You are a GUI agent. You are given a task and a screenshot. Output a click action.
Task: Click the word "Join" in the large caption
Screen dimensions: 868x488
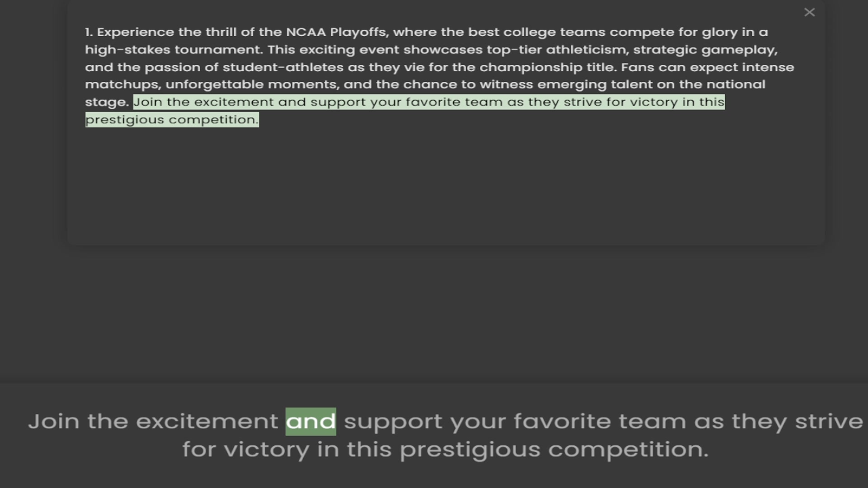(x=54, y=422)
